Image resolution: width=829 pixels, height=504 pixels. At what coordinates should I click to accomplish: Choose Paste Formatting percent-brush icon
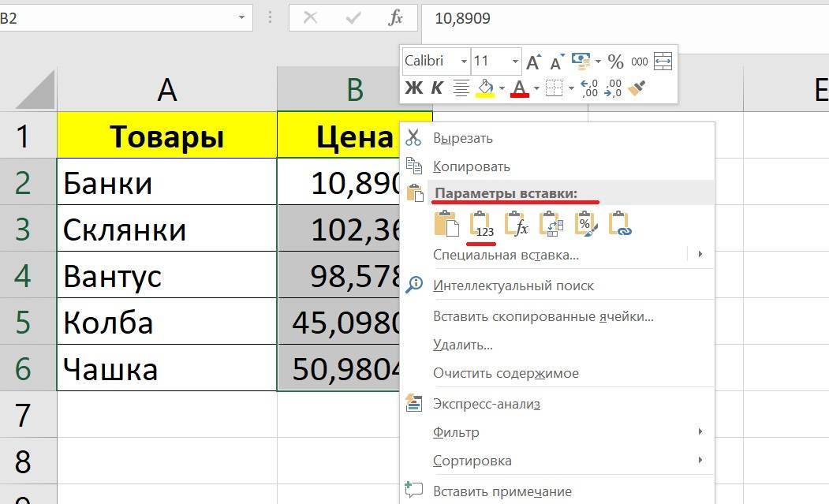[x=586, y=224]
